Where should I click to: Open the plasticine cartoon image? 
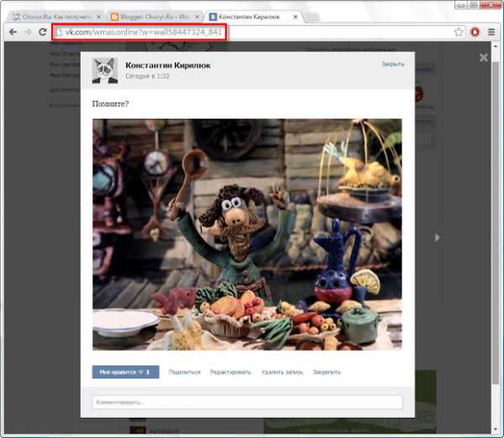click(247, 235)
